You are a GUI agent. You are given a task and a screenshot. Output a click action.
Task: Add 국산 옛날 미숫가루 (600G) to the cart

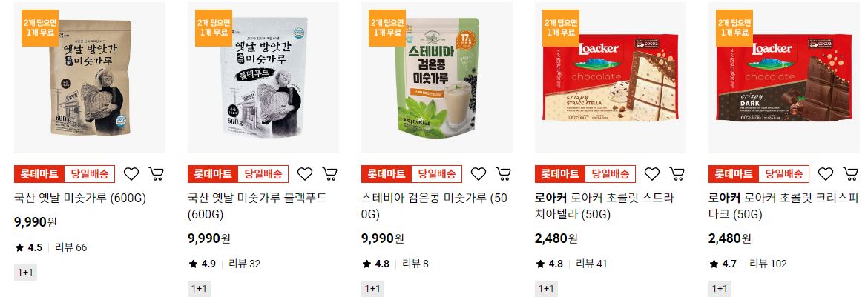[x=156, y=174]
